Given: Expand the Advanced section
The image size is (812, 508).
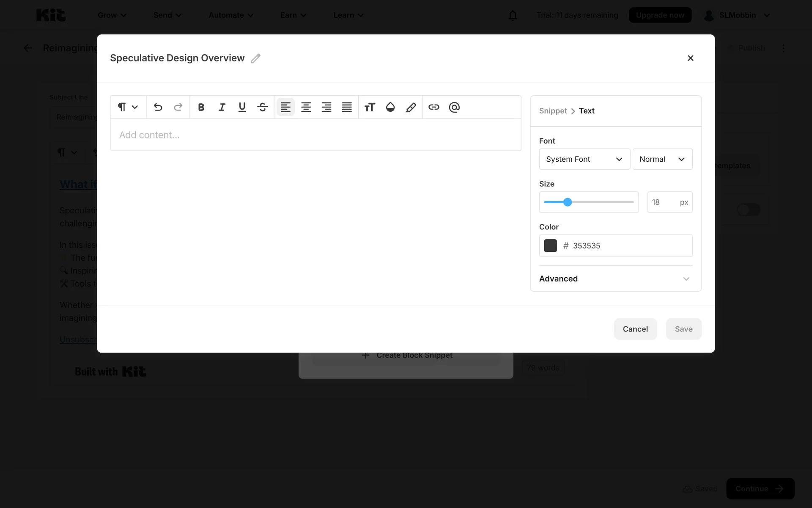Looking at the screenshot, I should point(615,279).
